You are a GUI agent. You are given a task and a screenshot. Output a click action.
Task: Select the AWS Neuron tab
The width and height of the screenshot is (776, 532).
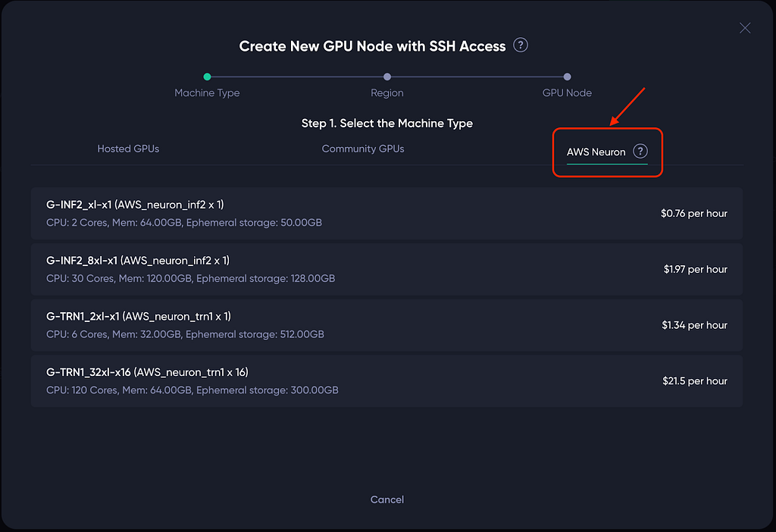click(x=596, y=152)
